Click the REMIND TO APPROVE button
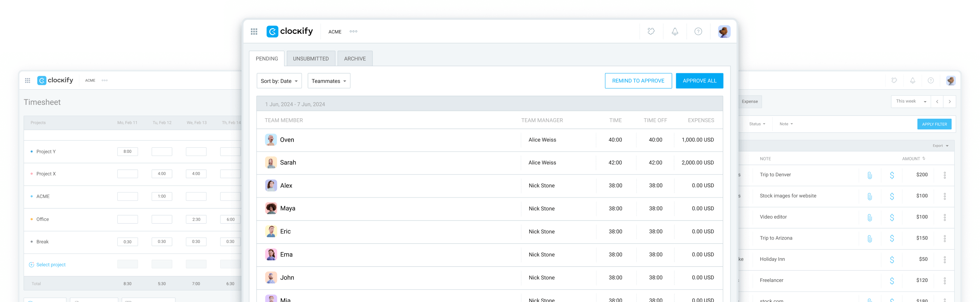The width and height of the screenshot is (980, 302). pos(638,81)
